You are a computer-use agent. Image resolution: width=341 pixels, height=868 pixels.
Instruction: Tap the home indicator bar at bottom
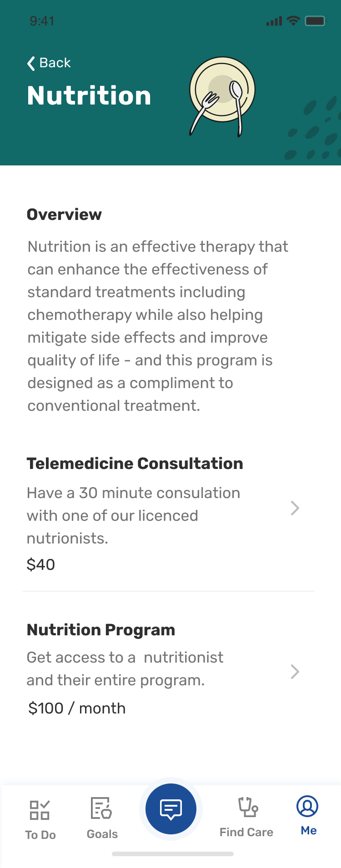pyautogui.click(x=173, y=854)
